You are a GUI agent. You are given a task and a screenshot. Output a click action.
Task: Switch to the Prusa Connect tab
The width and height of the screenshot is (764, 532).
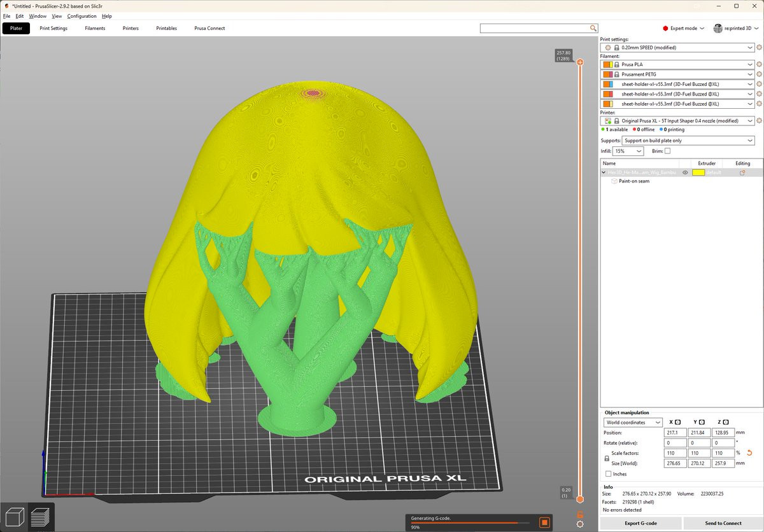tap(209, 28)
